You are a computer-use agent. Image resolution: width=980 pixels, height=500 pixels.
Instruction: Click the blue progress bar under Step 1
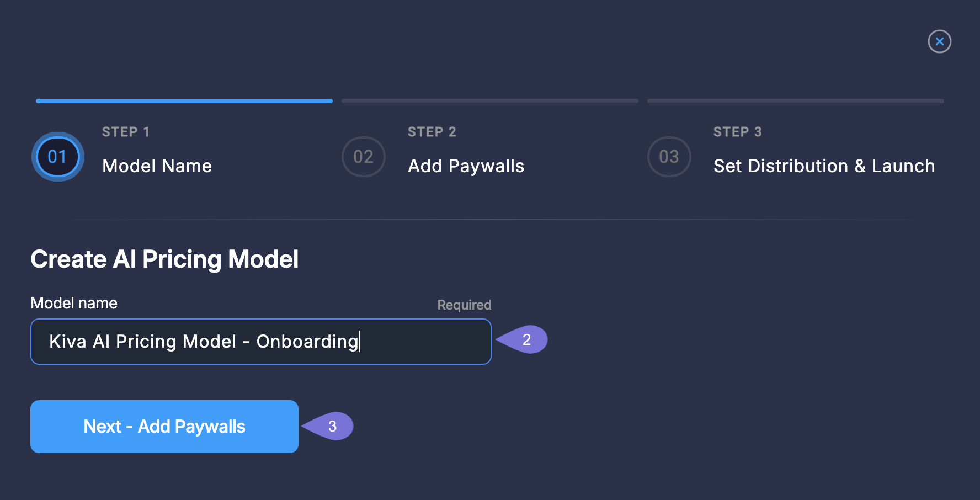(184, 100)
